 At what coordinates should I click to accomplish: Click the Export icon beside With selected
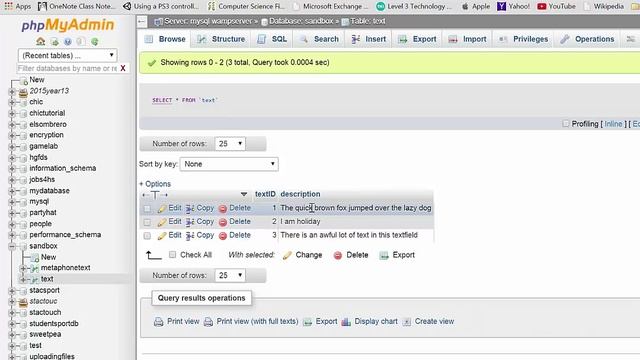(x=384, y=255)
